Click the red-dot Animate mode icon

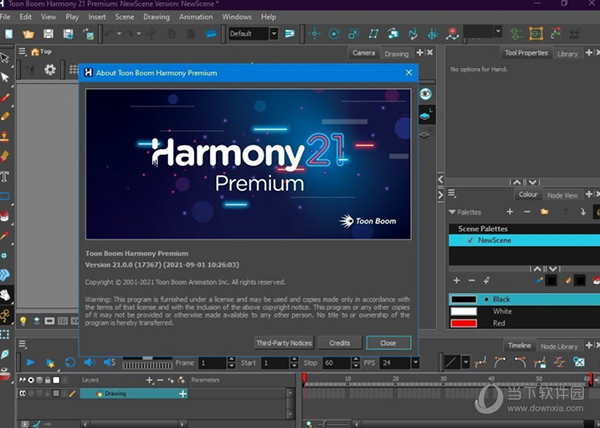[x=452, y=34]
